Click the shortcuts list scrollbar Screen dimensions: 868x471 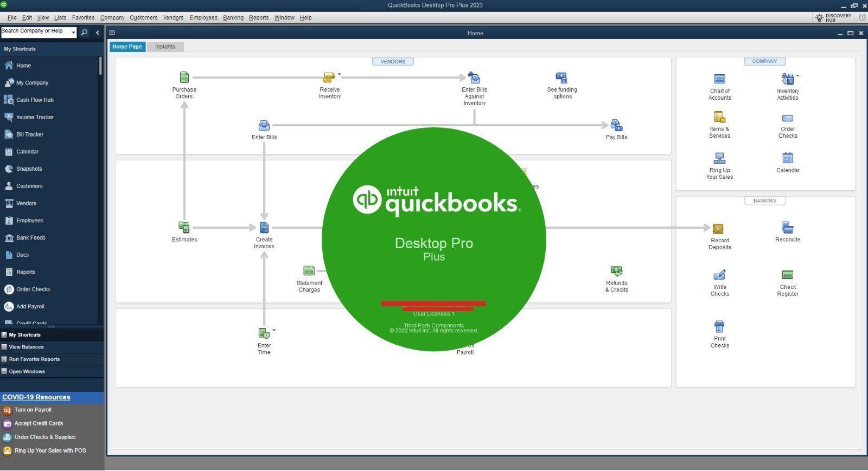coord(100,66)
